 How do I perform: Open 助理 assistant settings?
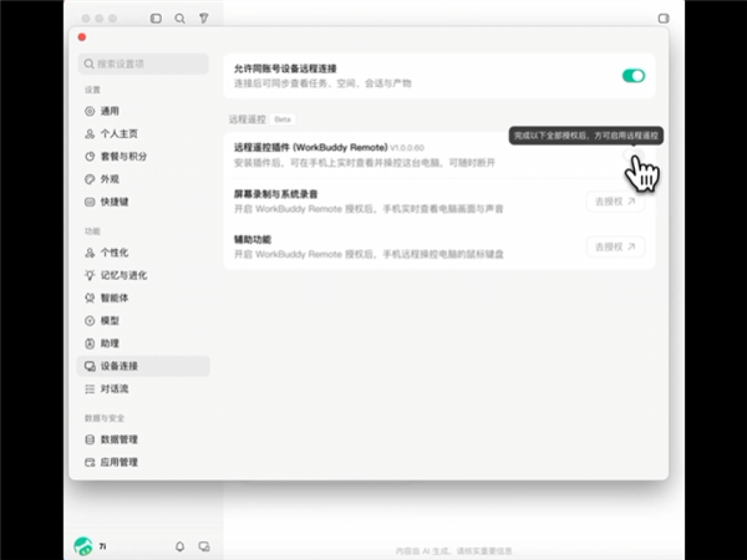(143, 344)
